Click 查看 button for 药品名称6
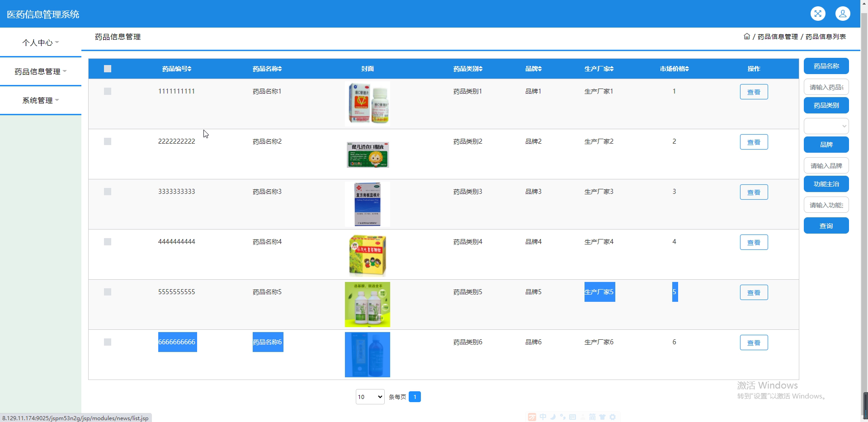This screenshot has width=868, height=422. click(x=754, y=342)
